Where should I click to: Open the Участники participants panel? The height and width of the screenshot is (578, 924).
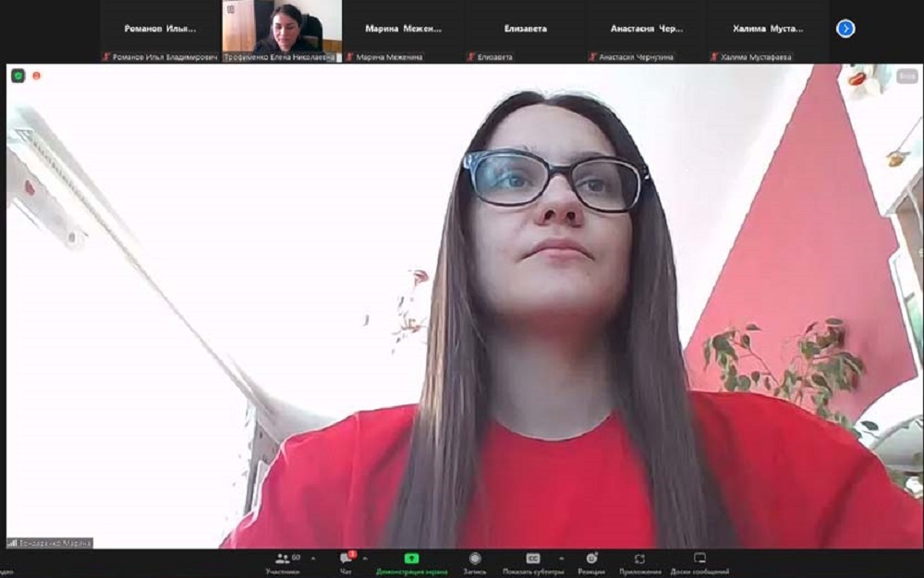click(x=282, y=561)
